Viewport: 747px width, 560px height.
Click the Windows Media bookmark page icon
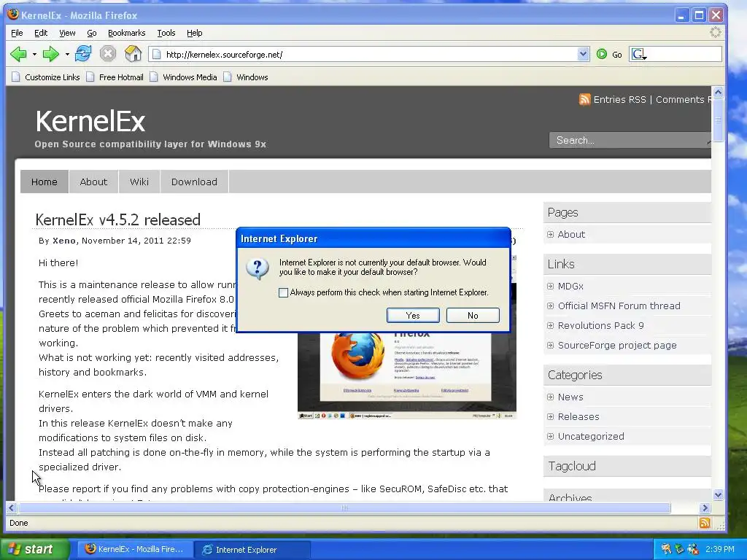[153, 77]
